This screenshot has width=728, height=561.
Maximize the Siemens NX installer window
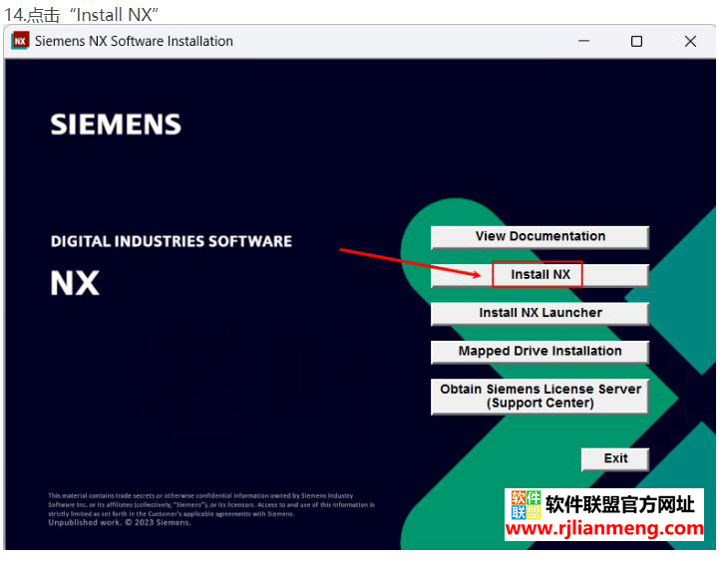pos(636,41)
